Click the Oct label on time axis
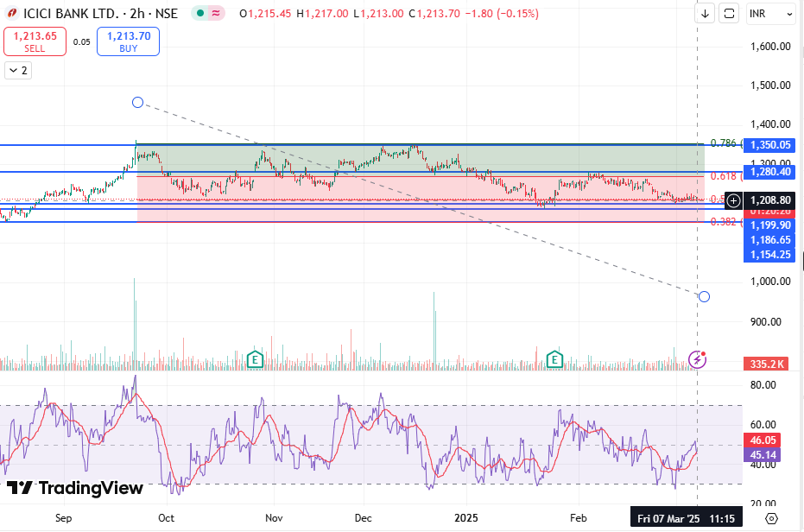The height and width of the screenshot is (532, 804). pyautogui.click(x=166, y=517)
